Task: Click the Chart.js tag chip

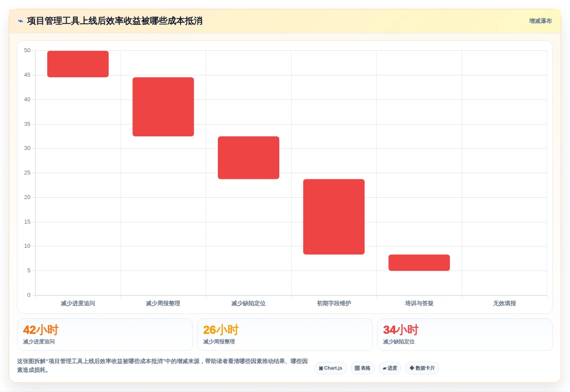Action: 331,368
